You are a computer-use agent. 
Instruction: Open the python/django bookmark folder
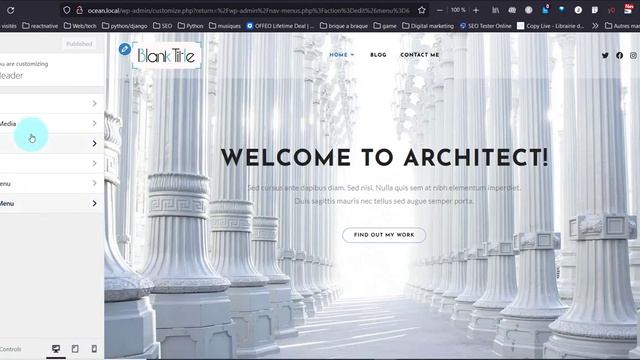[x=124, y=26]
